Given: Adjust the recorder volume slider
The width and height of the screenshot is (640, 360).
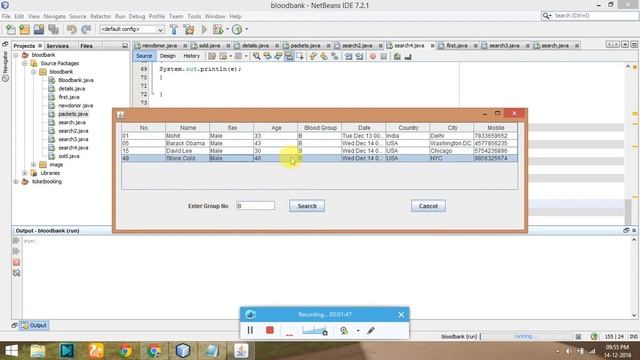Looking at the screenshot, I should click(315, 330).
